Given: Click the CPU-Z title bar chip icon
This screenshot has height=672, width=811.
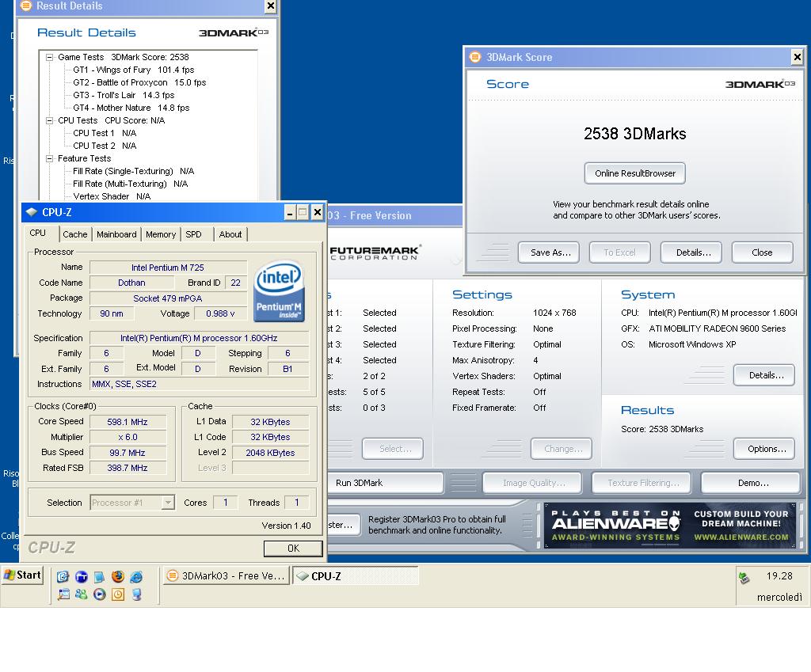Looking at the screenshot, I should [32, 212].
